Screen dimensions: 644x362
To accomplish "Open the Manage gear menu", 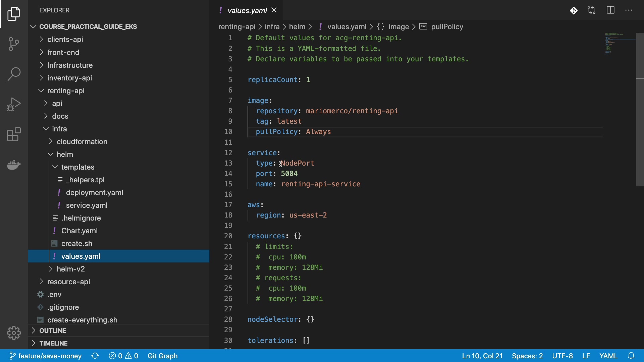I will [x=14, y=333].
